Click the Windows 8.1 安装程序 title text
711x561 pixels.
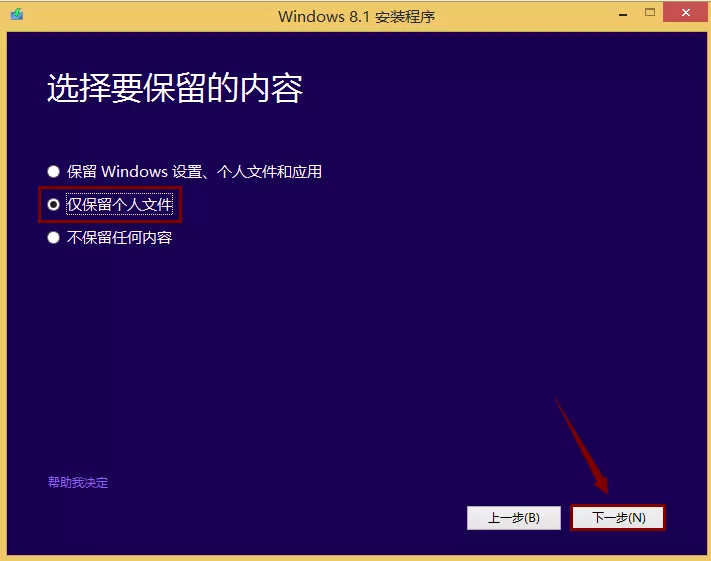click(356, 17)
